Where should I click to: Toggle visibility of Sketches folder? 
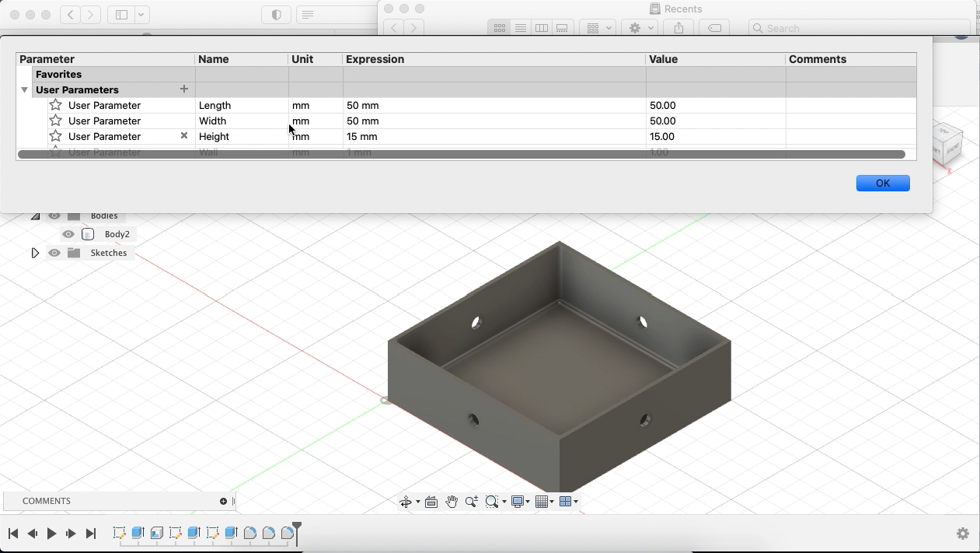pyautogui.click(x=54, y=253)
